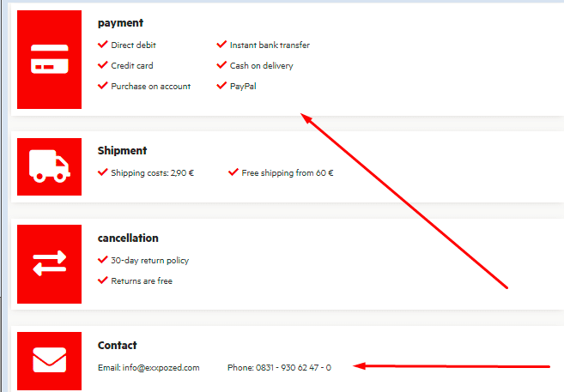Click the checkmark next to Credit card

coord(103,65)
